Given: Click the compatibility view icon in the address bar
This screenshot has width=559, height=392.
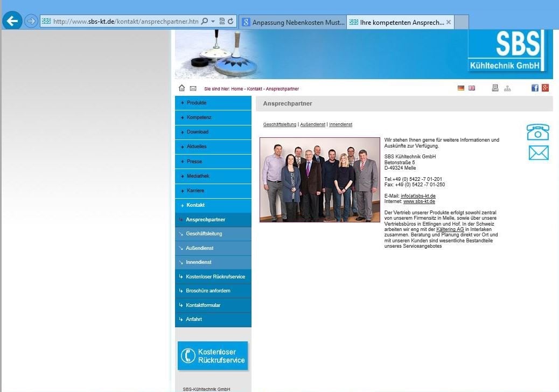Looking at the screenshot, I should (x=222, y=22).
